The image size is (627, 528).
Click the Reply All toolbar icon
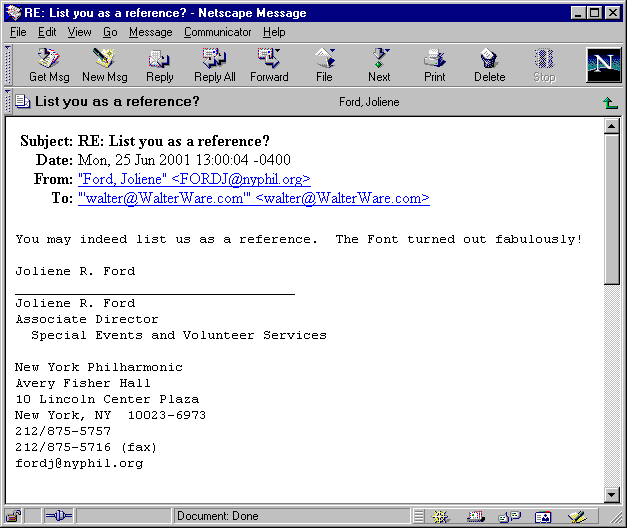click(214, 58)
